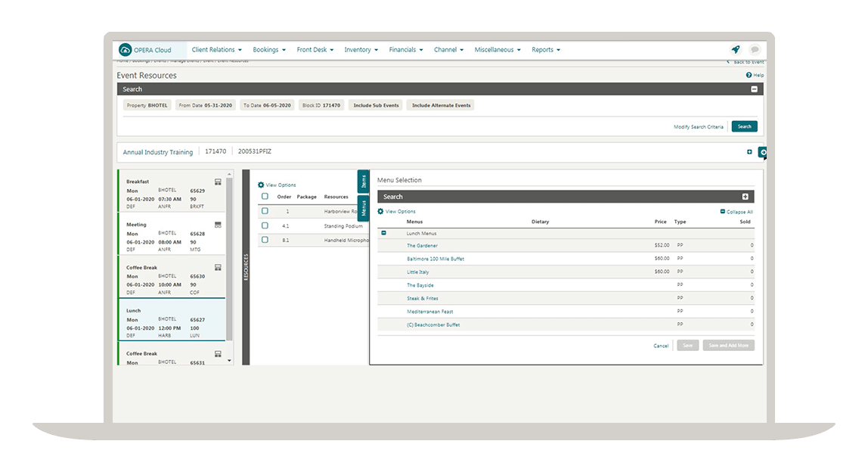
Task: Toggle the select-all checkbox in Resources header
Action: [x=265, y=197]
